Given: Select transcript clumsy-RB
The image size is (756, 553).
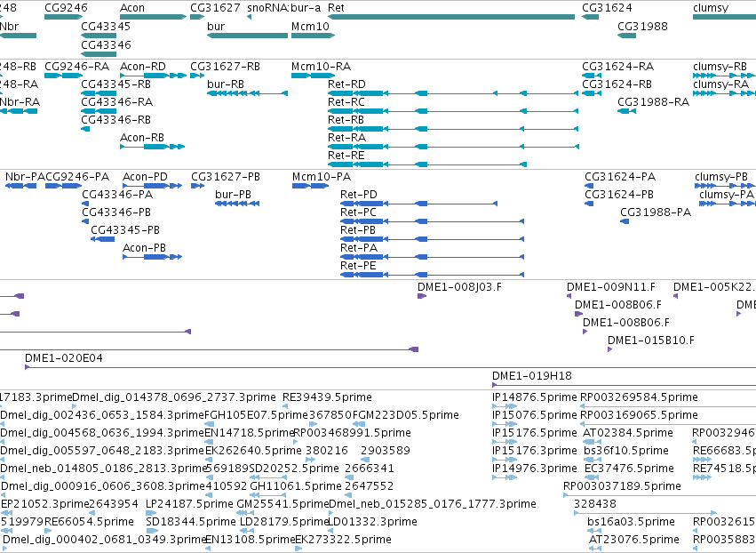Looking at the screenshot, I should [x=720, y=66].
